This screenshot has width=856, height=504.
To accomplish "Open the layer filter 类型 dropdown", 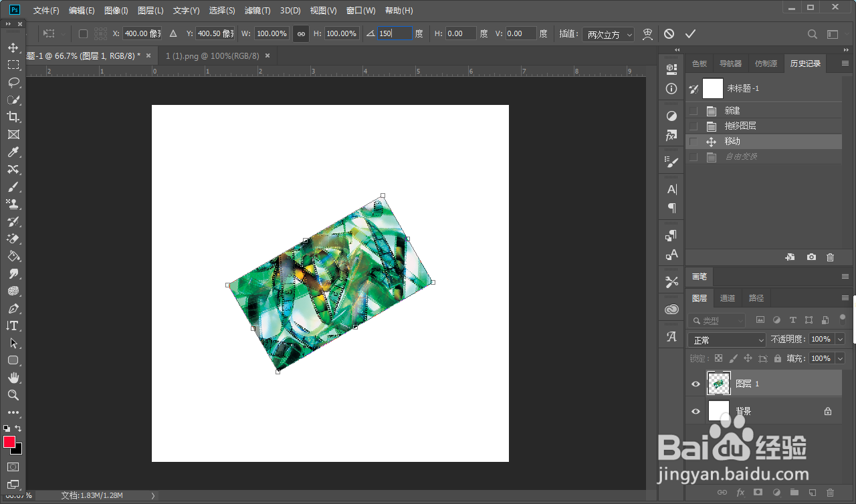I will [x=717, y=321].
